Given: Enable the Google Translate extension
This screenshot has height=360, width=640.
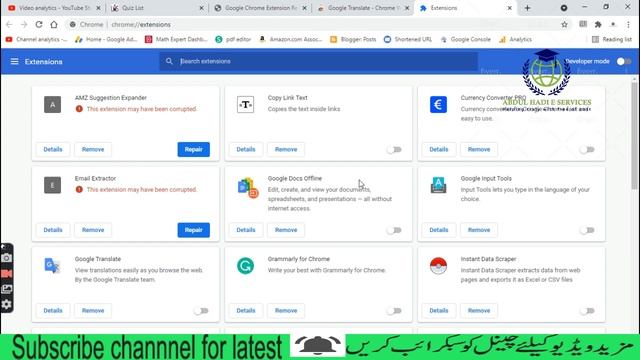Looking at the screenshot, I should click(201, 311).
